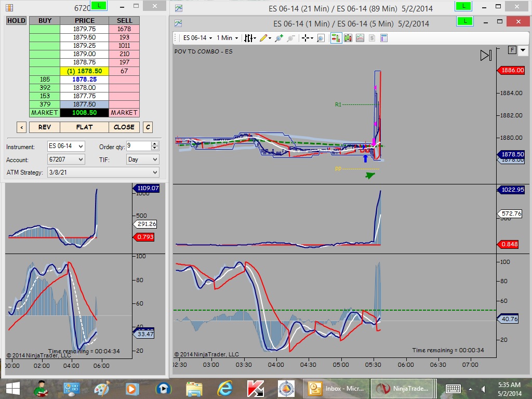This screenshot has width=532, height=399.
Task: Click the greyed dollar sign icon
Action: (x=372, y=38)
